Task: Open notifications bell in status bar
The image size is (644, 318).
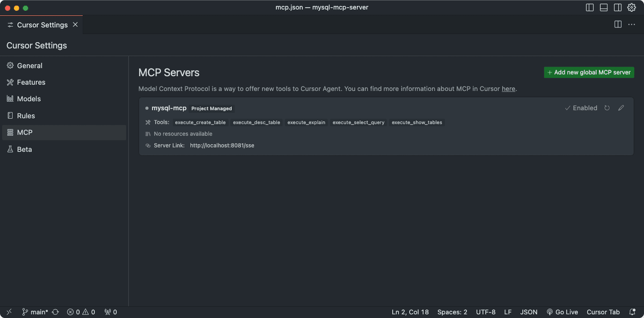Action: click(x=633, y=312)
